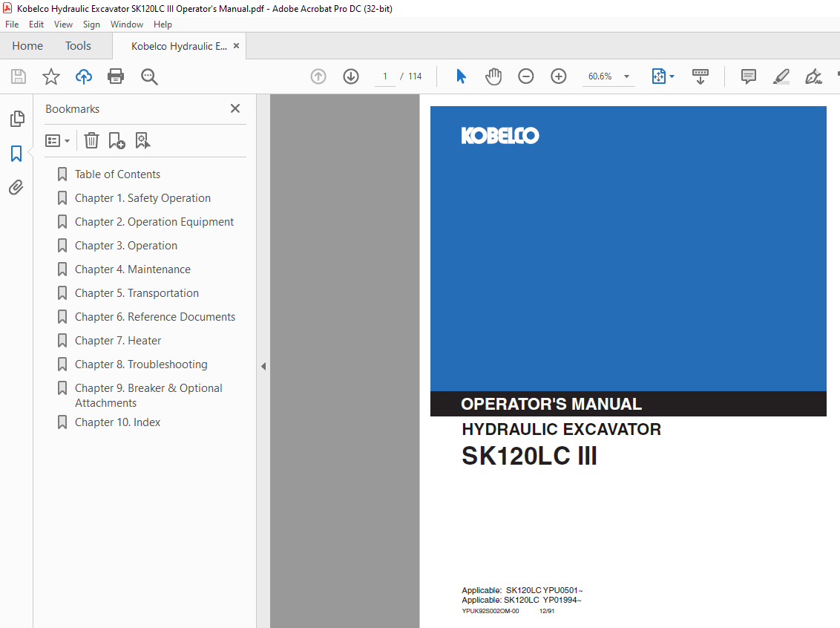Collapse the navigation pane with the arrow

click(263, 367)
